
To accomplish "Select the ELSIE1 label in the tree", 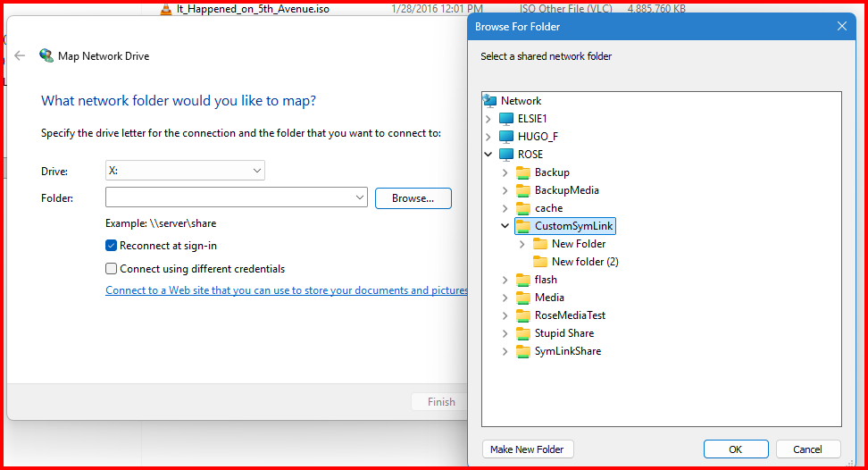I will pyautogui.click(x=532, y=119).
